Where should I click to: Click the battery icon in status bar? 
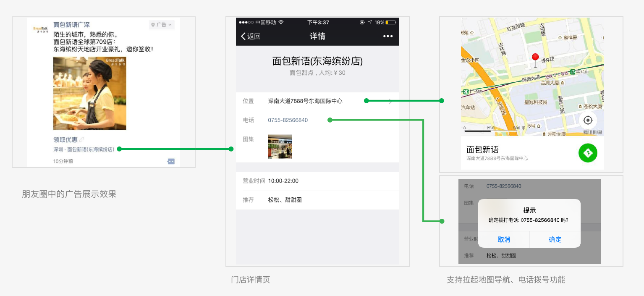[x=391, y=22]
